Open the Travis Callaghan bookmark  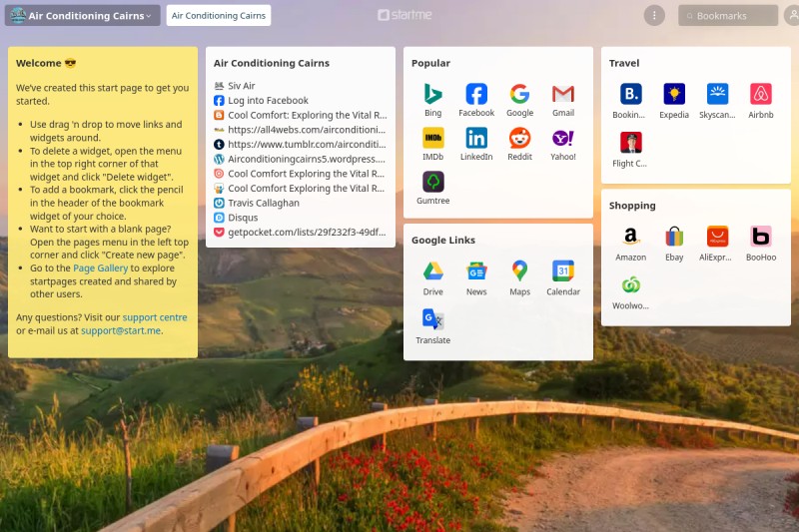click(x=264, y=203)
